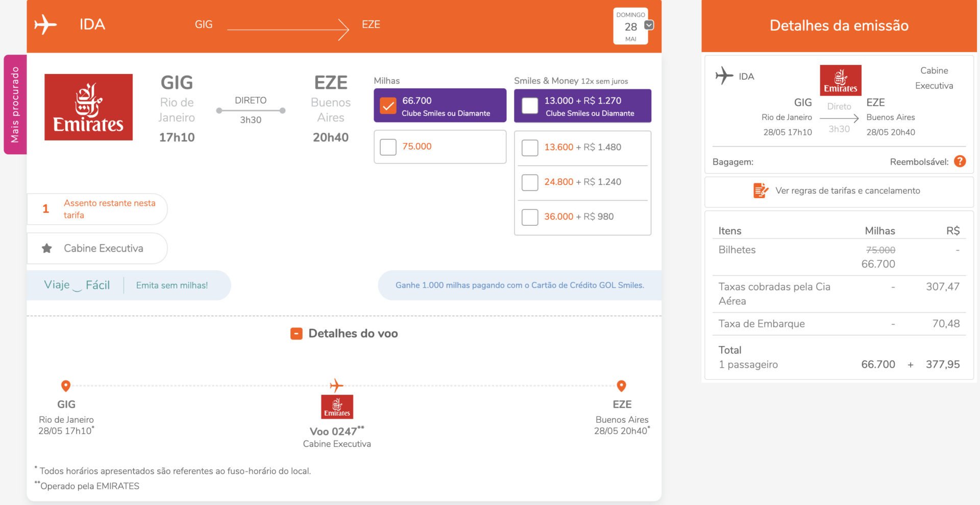Click the plane icon in emission details panel
The width and height of the screenshot is (980, 505).
724,76
